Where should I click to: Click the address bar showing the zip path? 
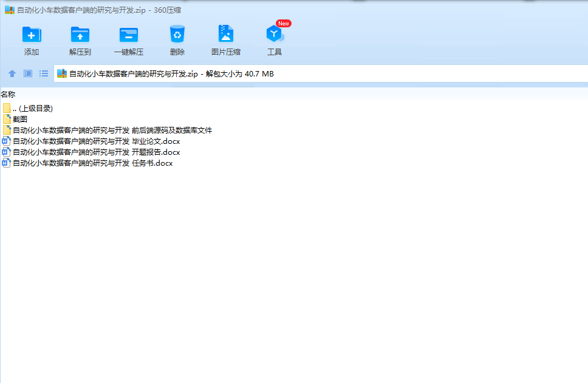pos(321,73)
